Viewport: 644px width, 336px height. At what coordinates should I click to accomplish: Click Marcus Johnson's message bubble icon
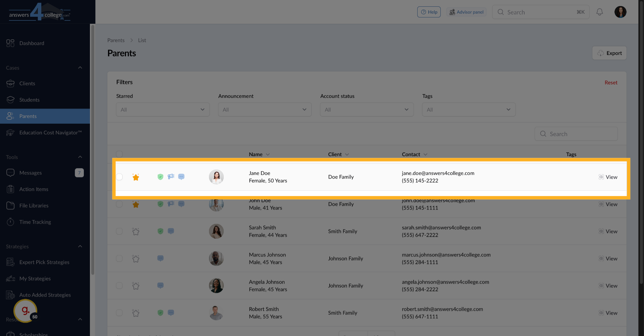click(x=160, y=258)
